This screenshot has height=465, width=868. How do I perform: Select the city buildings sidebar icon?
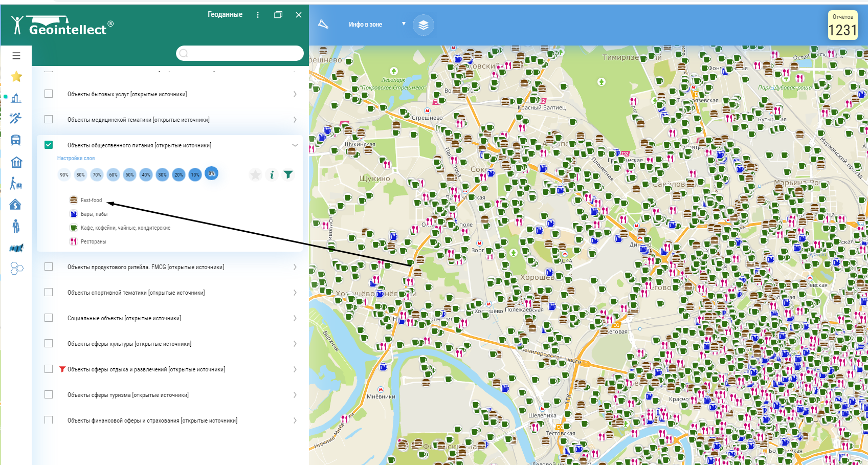pos(16,98)
